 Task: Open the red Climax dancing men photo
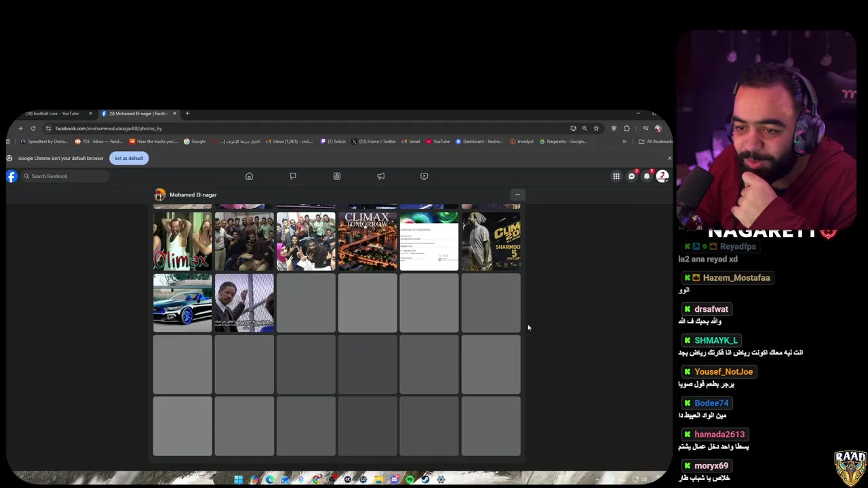(x=182, y=241)
